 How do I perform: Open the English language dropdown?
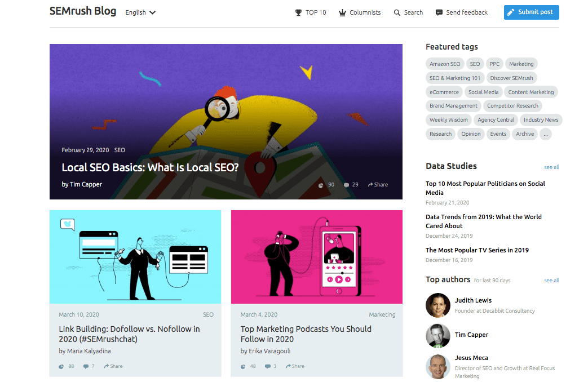click(x=140, y=12)
